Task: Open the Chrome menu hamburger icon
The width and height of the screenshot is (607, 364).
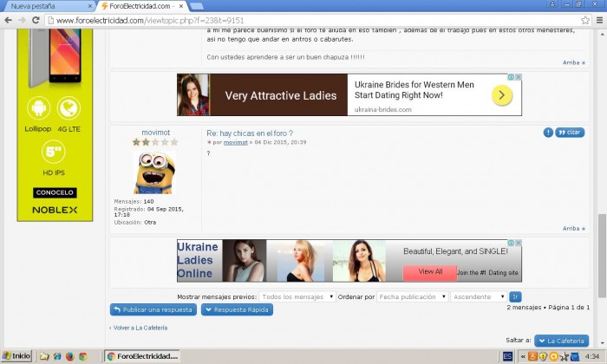Action: [599, 20]
